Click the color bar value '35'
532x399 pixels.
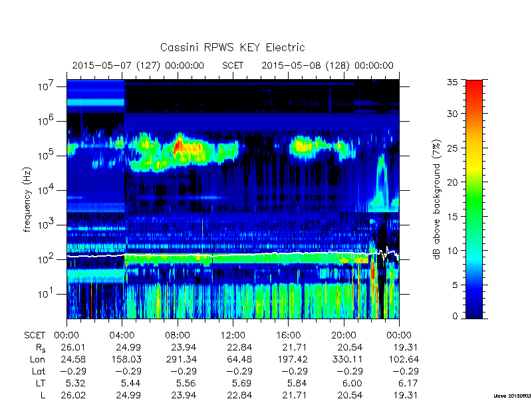[x=453, y=82]
